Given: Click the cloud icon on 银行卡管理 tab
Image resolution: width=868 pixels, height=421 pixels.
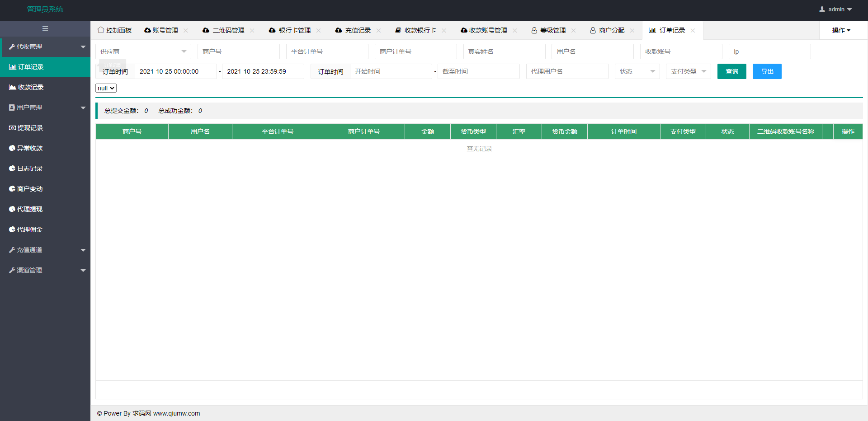Looking at the screenshot, I should pyautogui.click(x=272, y=30).
